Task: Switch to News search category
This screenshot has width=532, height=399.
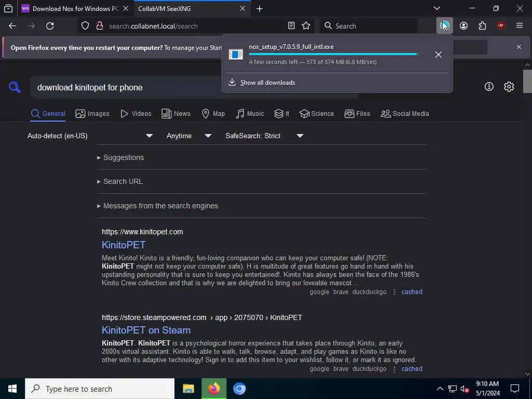Action: point(176,114)
